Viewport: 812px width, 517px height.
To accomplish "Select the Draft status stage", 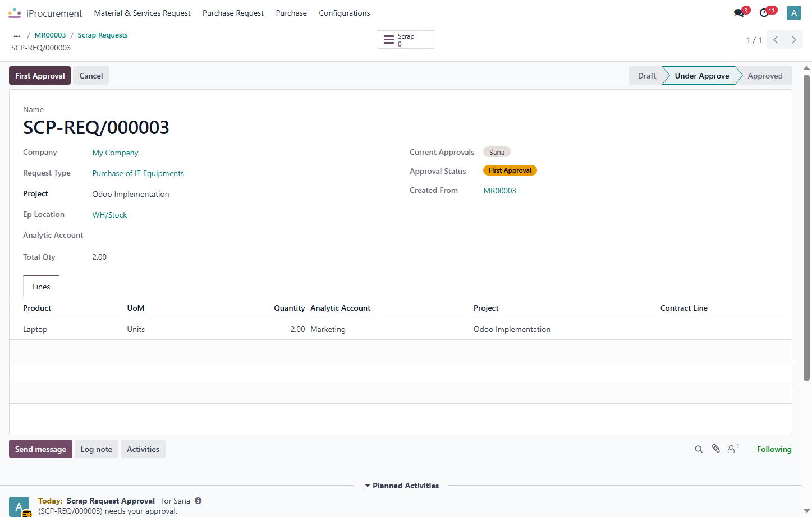I will (647, 76).
